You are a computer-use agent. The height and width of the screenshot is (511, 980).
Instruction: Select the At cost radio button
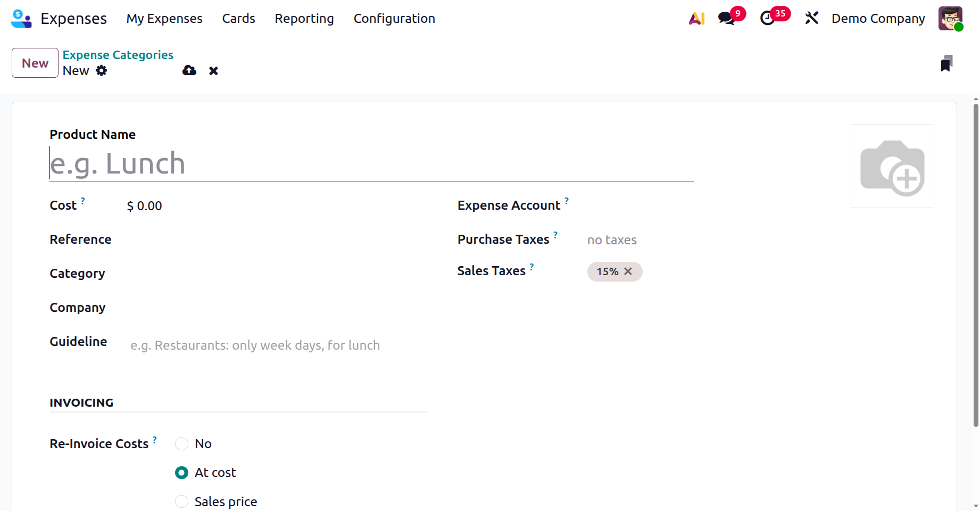point(182,473)
